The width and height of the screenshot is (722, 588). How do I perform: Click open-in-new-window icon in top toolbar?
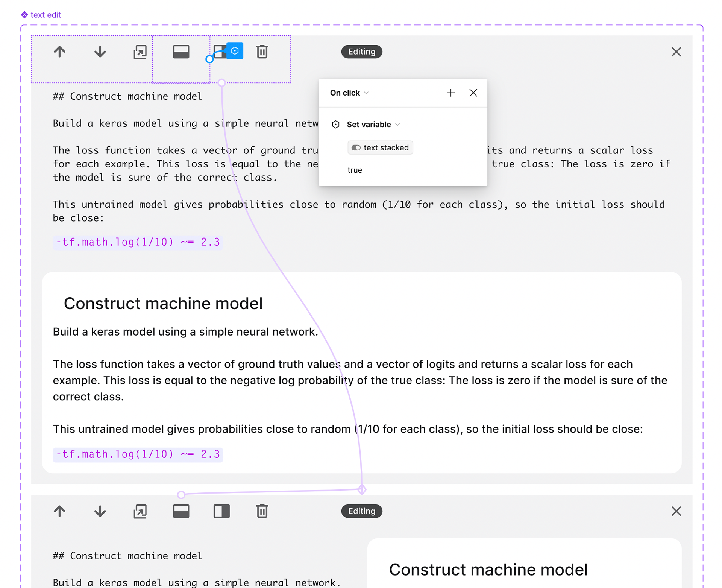[140, 52]
